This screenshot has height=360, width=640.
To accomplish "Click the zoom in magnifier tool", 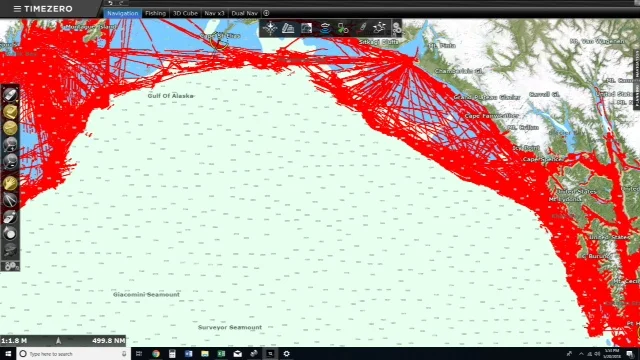I will point(10,144).
